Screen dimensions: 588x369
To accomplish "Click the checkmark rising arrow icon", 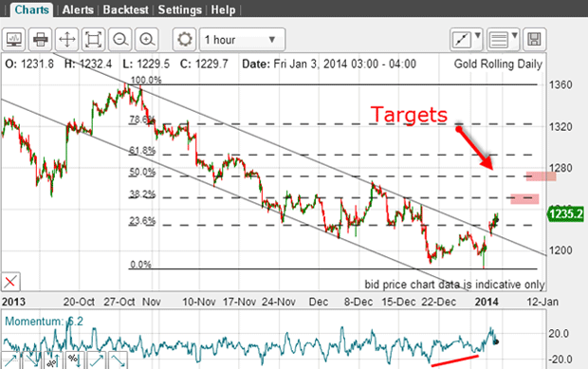I will (97, 360).
